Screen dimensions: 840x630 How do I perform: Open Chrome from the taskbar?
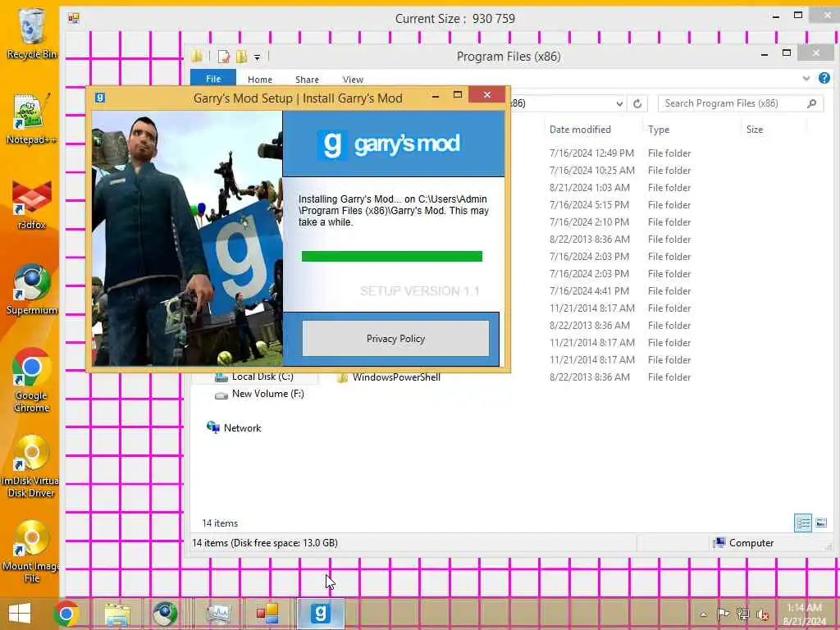click(x=66, y=614)
